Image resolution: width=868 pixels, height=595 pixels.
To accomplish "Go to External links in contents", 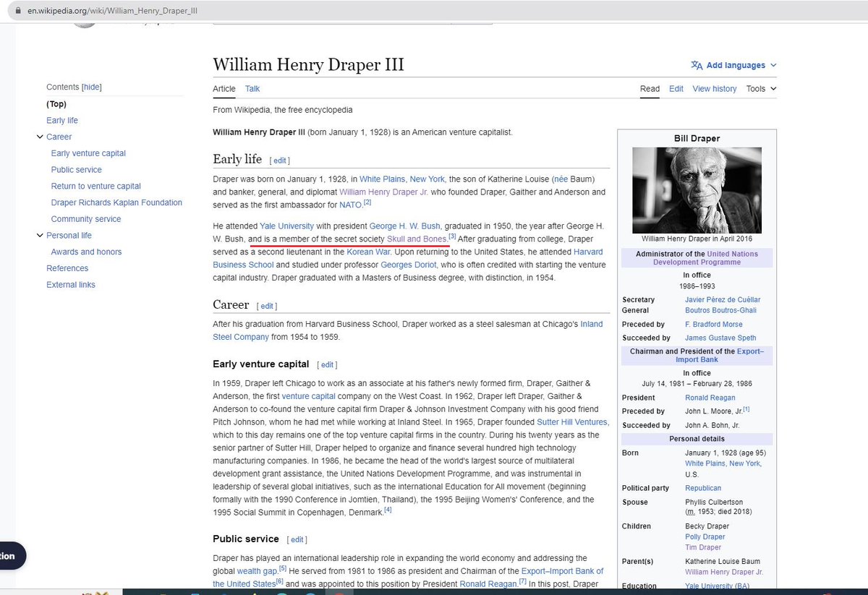I will point(71,285).
